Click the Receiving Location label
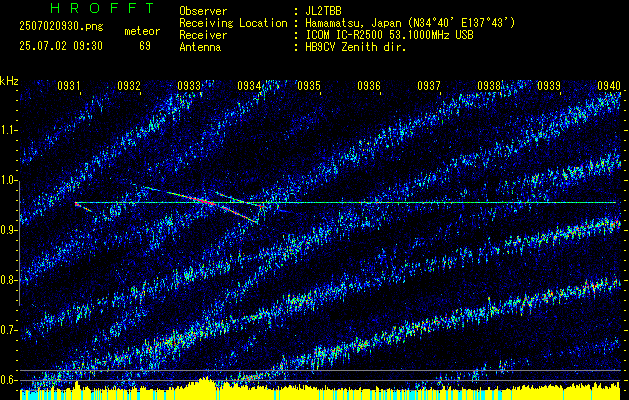629x400 pixels. (x=233, y=23)
